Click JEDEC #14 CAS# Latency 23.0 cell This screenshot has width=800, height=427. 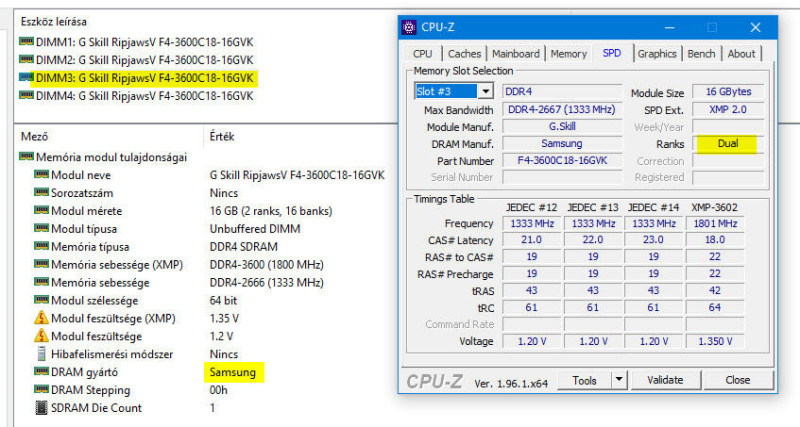pyautogui.click(x=654, y=240)
